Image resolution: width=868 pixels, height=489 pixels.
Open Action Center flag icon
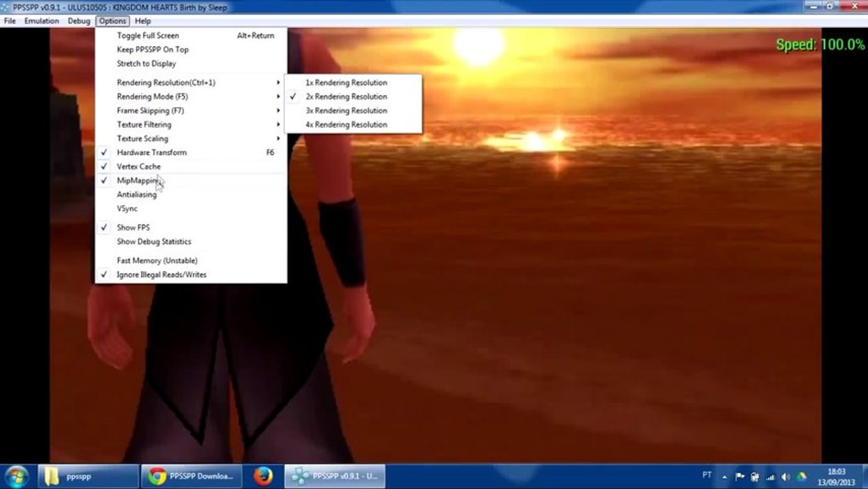click(740, 477)
